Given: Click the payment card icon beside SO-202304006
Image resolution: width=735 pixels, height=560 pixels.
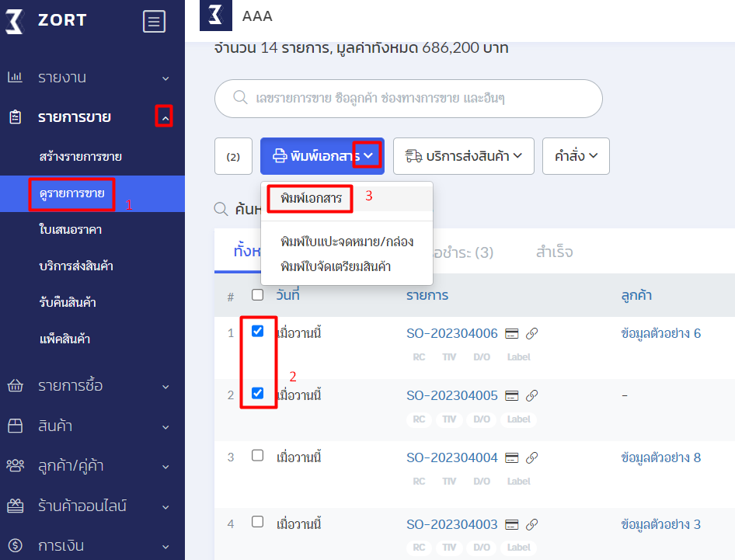Looking at the screenshot, I should (x=511, y=332).
